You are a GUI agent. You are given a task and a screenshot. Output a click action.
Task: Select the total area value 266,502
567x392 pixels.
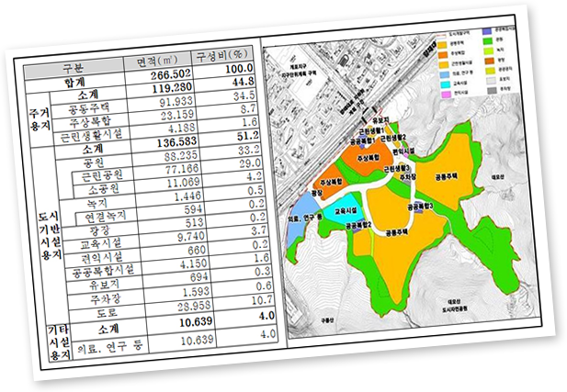tap(170, 75)
